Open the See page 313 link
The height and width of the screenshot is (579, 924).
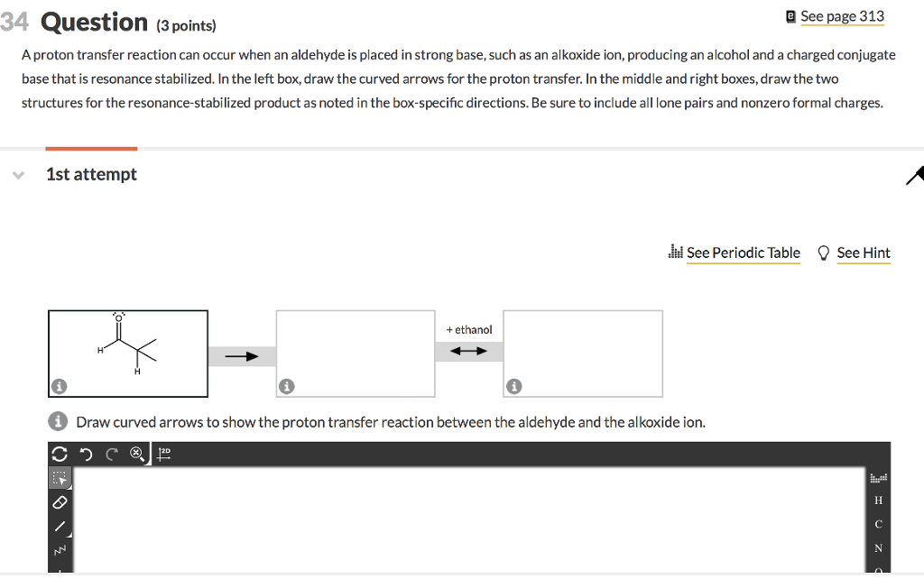pos(842,16)
